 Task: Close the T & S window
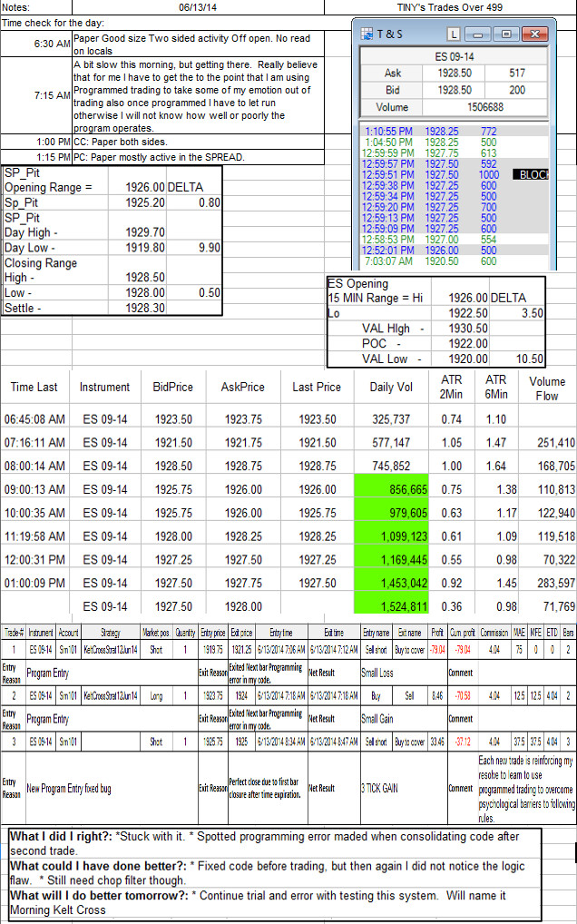point(535,34)
